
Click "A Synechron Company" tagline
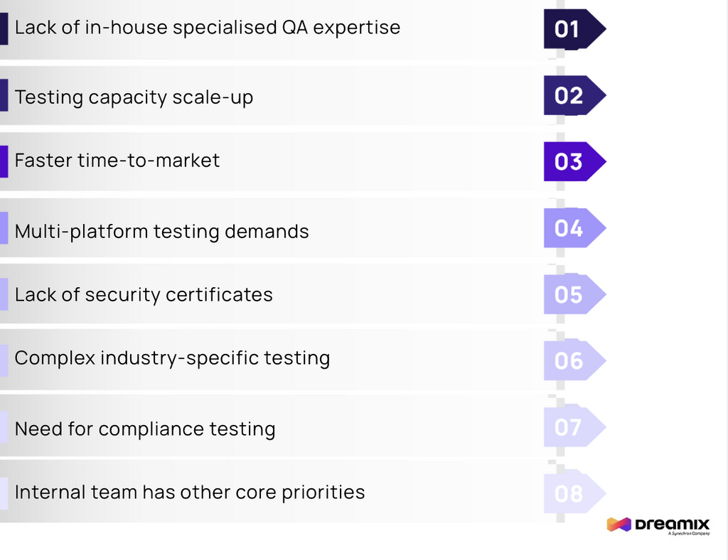coord(689,534)
